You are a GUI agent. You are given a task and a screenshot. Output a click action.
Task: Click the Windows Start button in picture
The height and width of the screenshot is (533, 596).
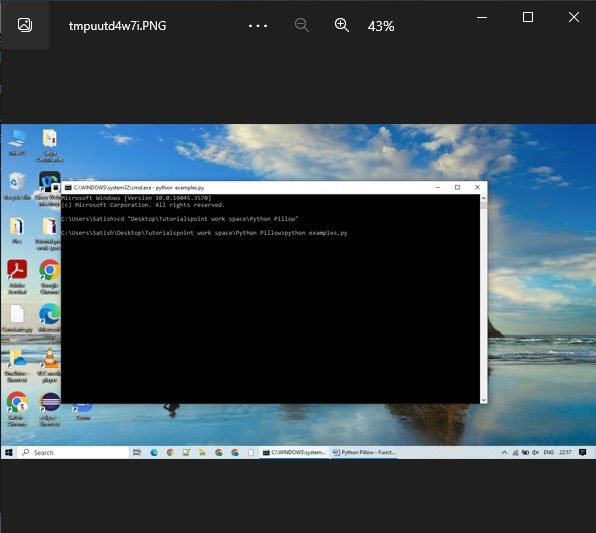[x=9, y=452]
